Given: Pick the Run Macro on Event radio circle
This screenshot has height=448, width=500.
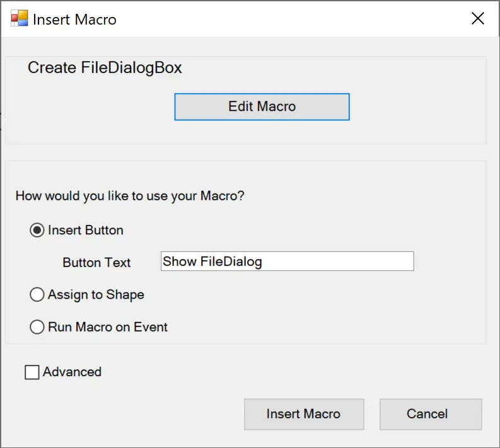Looking at the screenshot, I should 37,327.
